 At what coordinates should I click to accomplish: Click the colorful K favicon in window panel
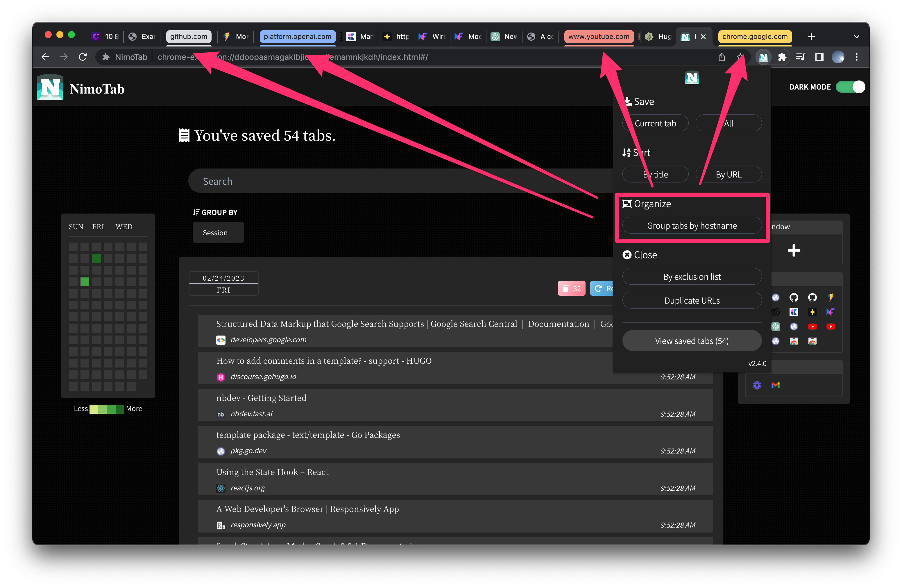click(794, 312)
